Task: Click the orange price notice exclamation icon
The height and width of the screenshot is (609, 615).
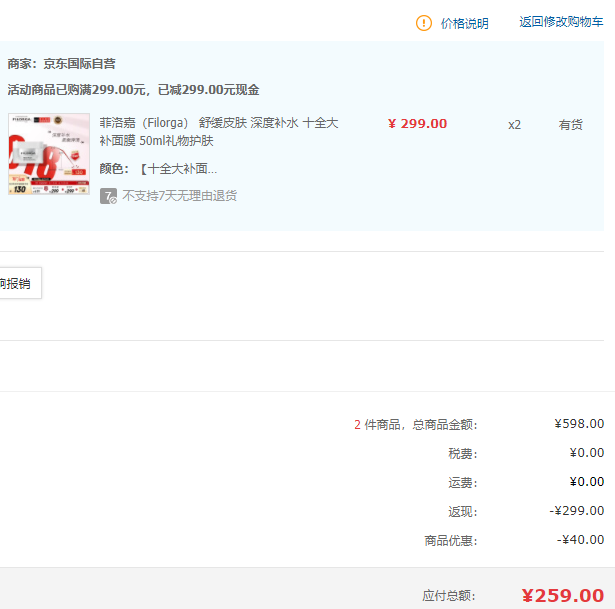Action: [424, 23]
